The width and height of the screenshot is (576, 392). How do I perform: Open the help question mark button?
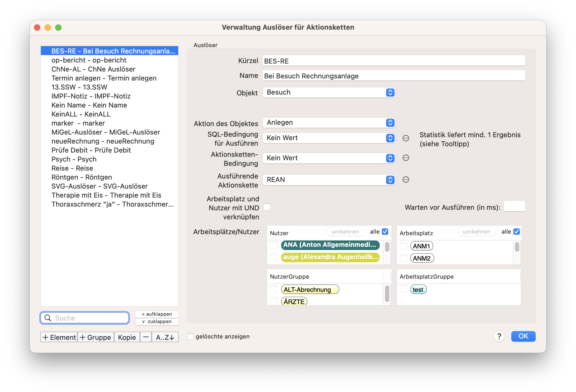tap(499, 336)
